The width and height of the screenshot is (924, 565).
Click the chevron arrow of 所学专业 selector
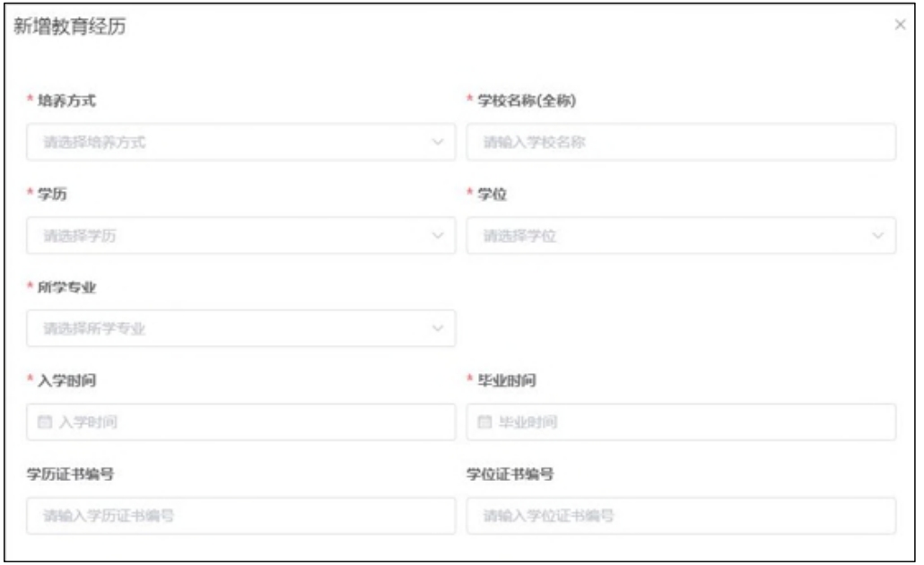pyautogui.click(x=438, y=329)
